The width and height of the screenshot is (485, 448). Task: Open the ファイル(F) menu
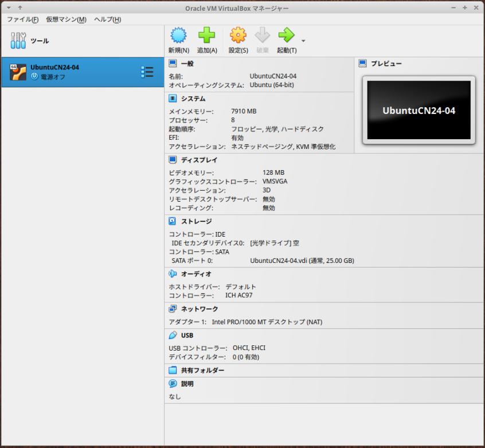[22, 19]
